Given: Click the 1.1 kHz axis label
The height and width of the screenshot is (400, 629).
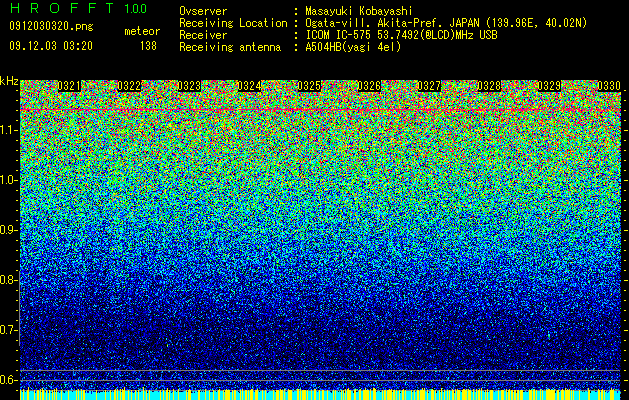Looking at the screenshot, I should point(8,130).
